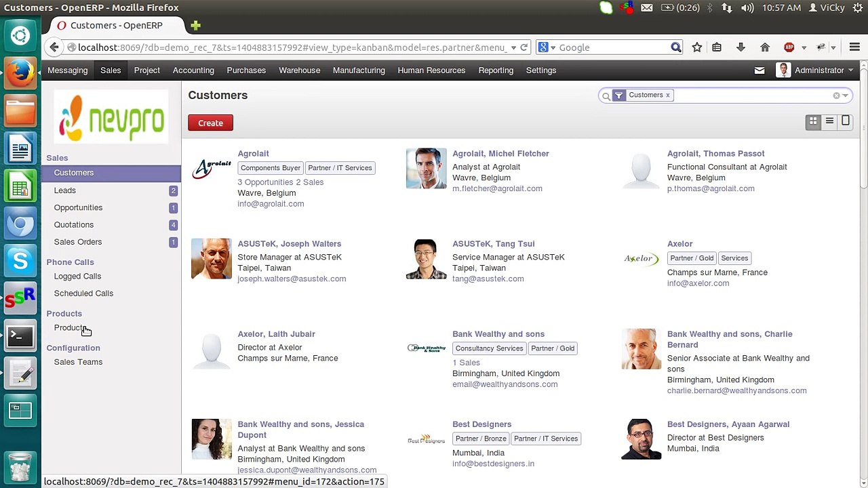Clear the search box with the x icon

tap(836, 96)
